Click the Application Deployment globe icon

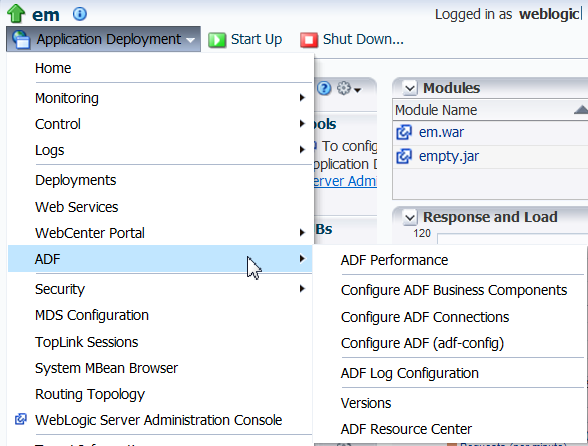[x=21, y=39]
